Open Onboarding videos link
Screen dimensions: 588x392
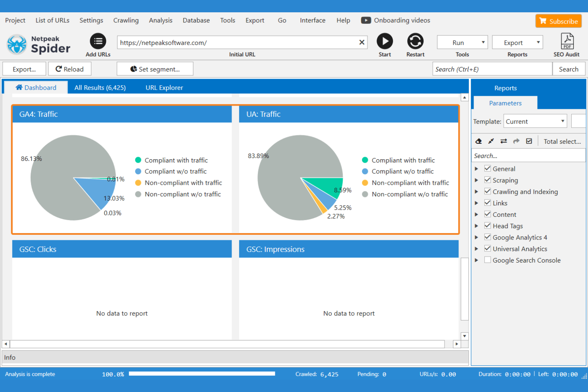(396, 20)
